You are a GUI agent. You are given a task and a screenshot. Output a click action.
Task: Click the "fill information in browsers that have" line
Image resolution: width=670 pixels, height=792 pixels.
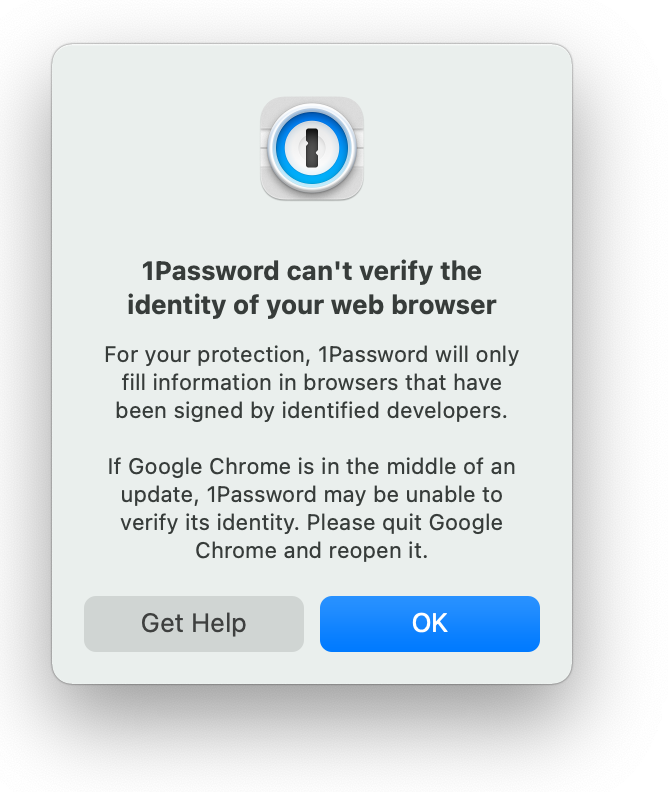[x=311, y=383]
